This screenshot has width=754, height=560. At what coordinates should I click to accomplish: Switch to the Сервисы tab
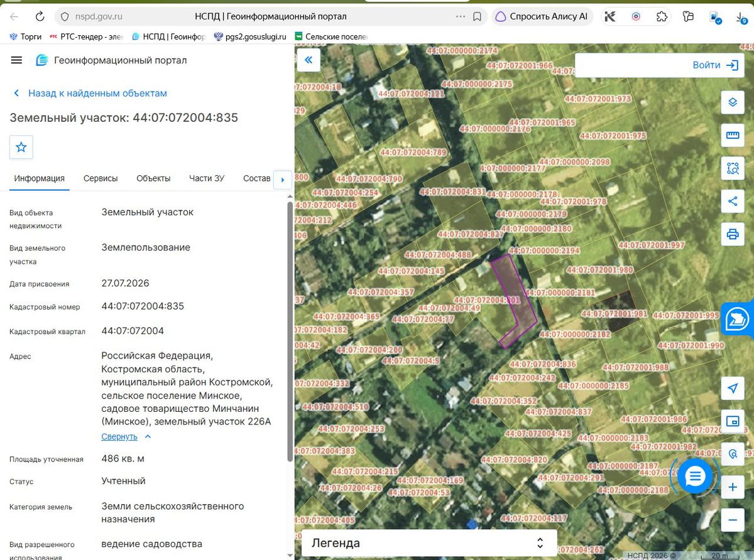tap(101, 178)
